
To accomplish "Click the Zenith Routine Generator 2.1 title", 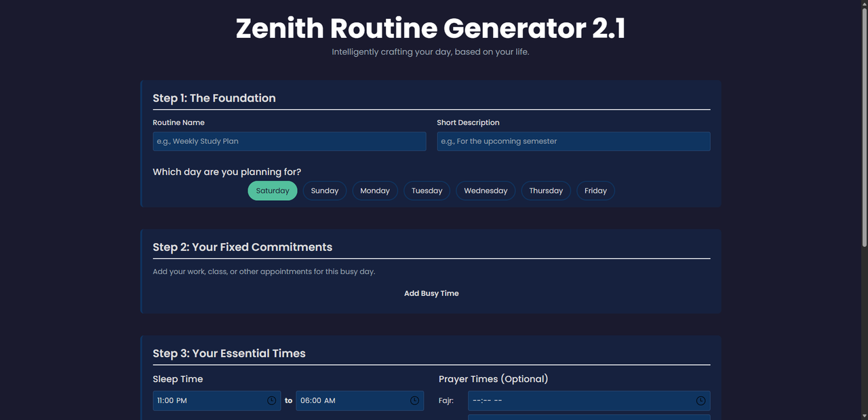I will pyautogui.click(x=431, y=28).
